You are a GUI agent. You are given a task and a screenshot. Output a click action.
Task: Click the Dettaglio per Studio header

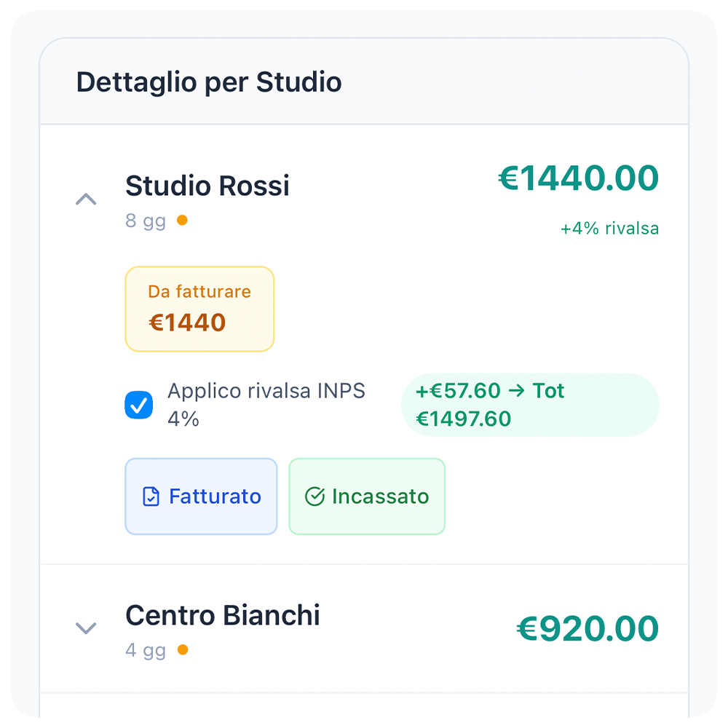point(209,82)
